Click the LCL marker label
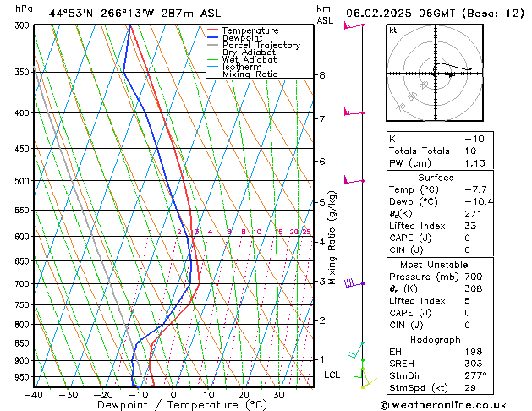532x411 pixels. click(332, 375)
